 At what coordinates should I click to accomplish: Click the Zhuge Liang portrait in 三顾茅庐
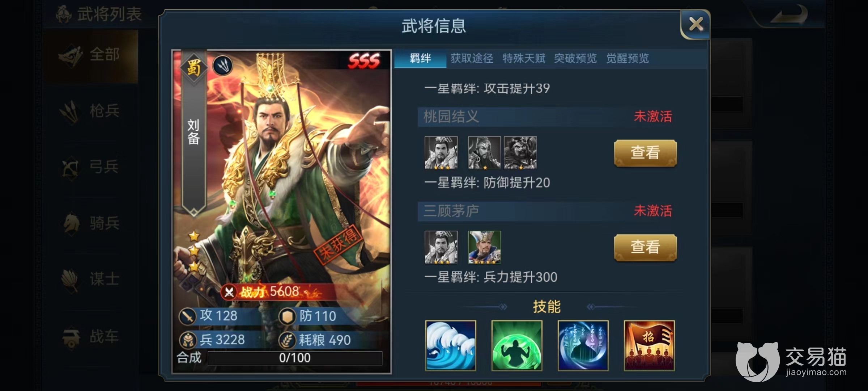pyautogui.click(x=485, y=247)
